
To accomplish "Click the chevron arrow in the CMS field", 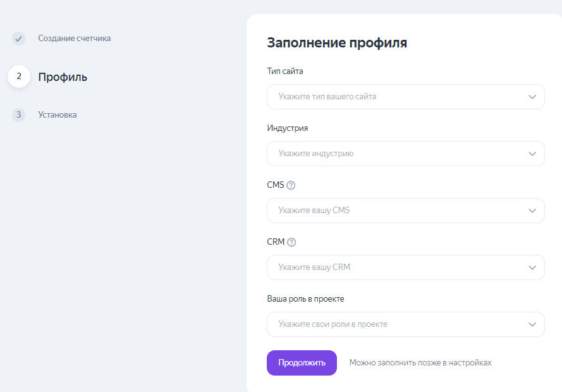I will pos(532,211).
